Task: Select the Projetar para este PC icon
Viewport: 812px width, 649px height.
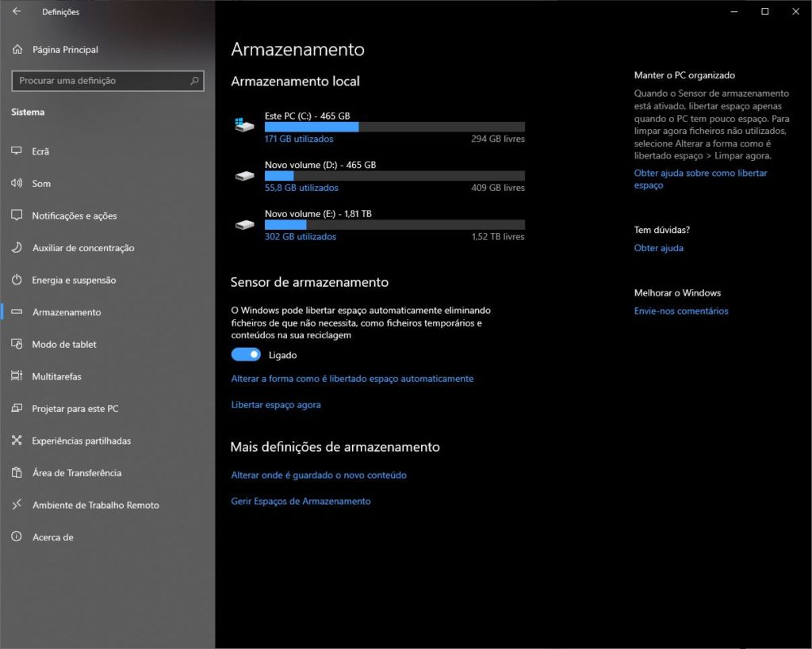Action: [17, 408]
